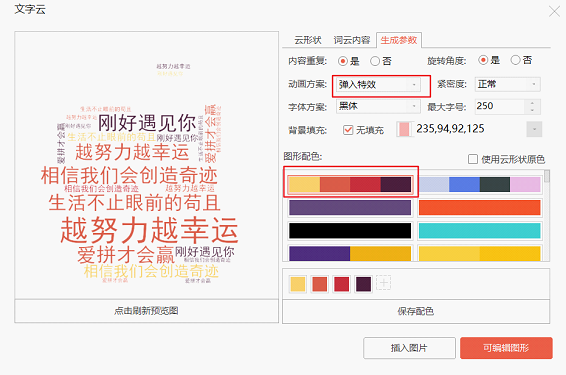Decrease 最大字号 with down stepper arrow
Viewport: 566px width, 375px height.
click(532, 110)
